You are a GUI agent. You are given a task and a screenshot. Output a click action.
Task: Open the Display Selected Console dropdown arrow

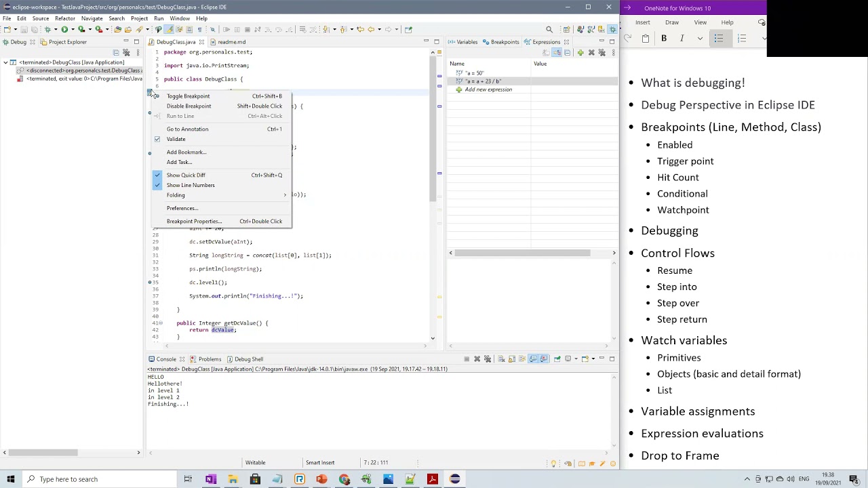coord(576,359)
